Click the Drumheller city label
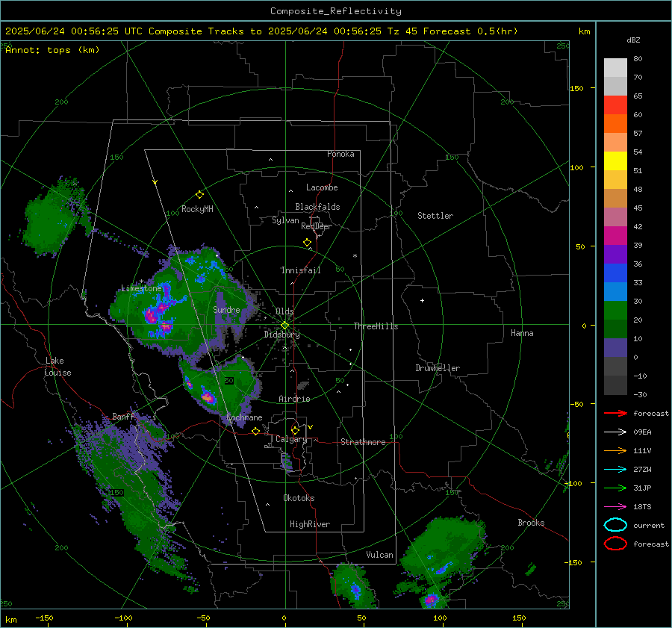 [x=438, y=368]
